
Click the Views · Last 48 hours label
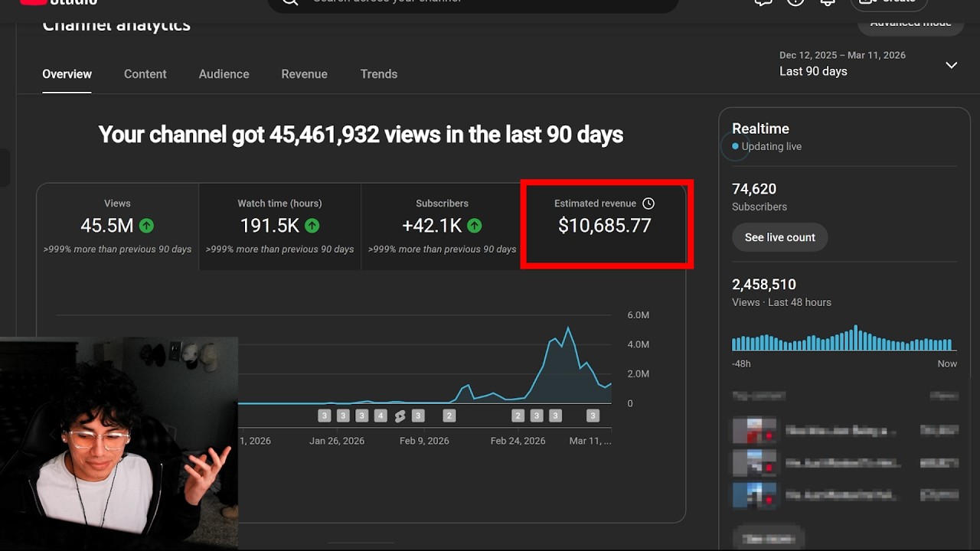tap(782, 302)
